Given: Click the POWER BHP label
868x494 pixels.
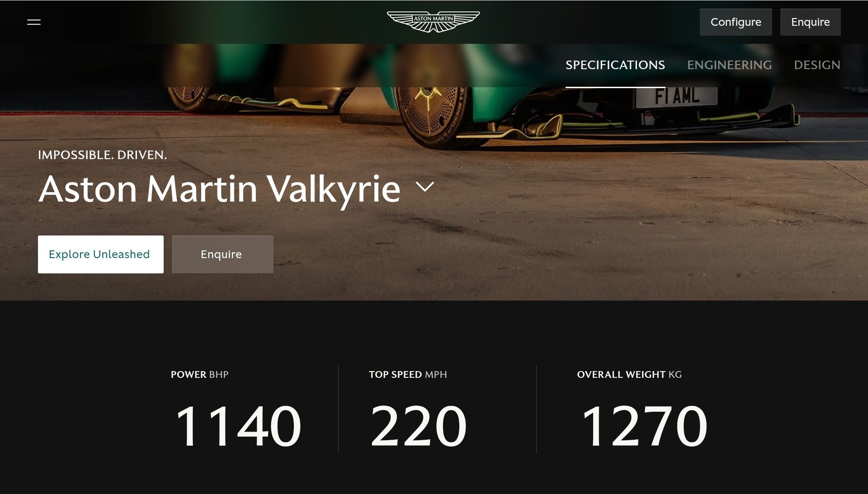Looking at the screenshot, I should coord(199,374).
